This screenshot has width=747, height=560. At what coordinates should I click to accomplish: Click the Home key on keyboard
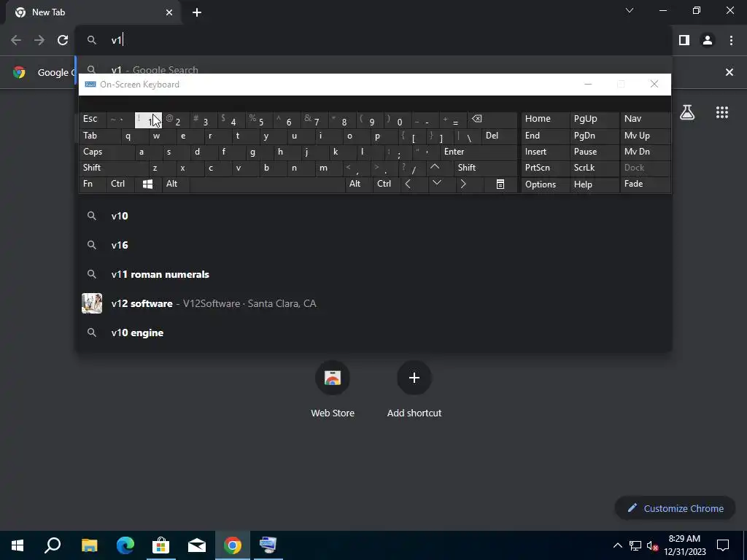pos(546,119)
